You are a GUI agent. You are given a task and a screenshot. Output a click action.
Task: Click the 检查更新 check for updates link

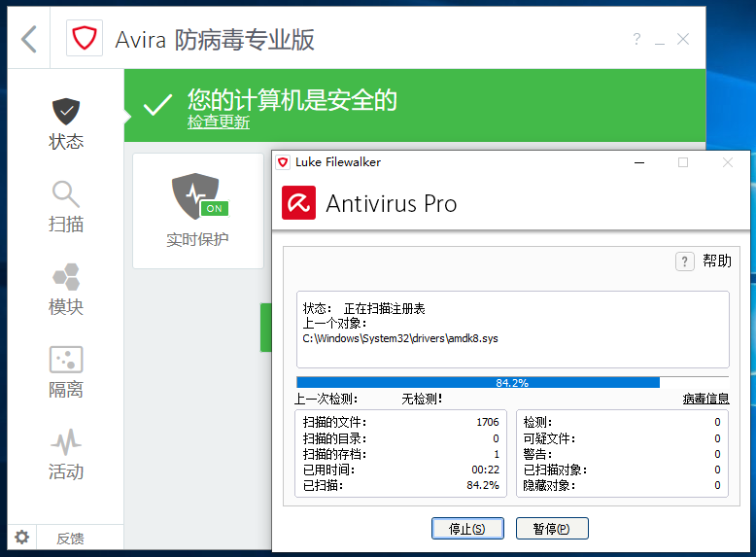click(x=219, y=122)
